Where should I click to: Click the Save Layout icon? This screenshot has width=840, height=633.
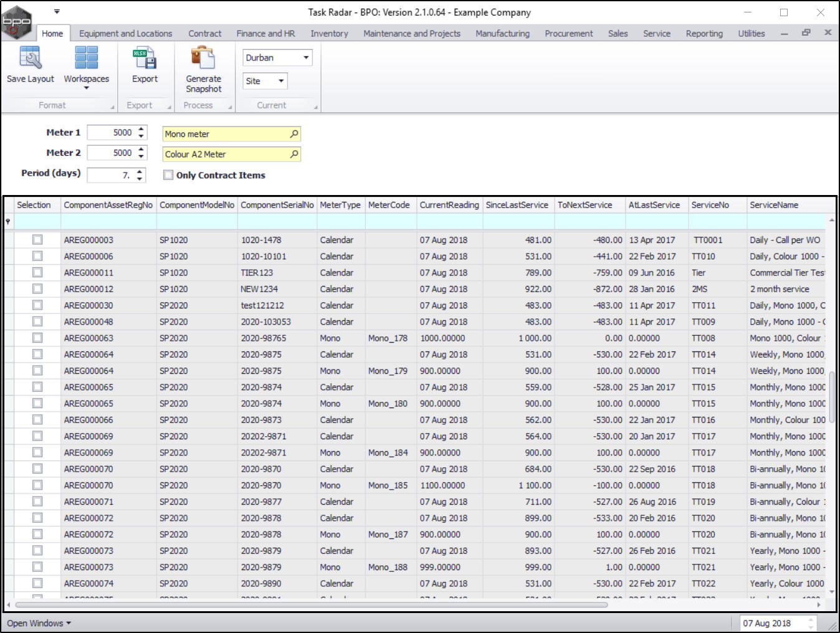(x=30, y=58)
